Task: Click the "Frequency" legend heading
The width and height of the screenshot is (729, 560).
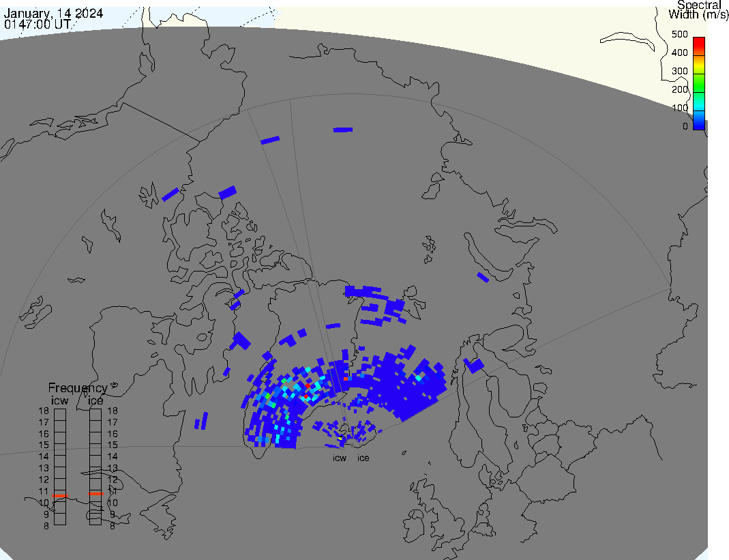Action: (x=78, y=388)
